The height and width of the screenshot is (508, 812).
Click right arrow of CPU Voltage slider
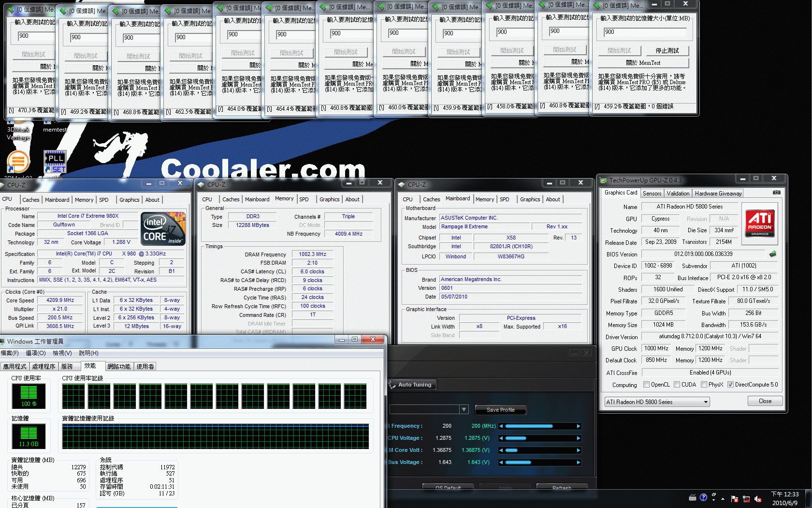click(578, 438)
